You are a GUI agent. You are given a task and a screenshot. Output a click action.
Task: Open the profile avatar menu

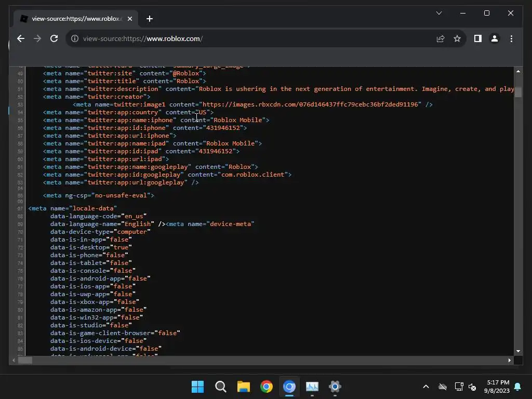(495, 38)
